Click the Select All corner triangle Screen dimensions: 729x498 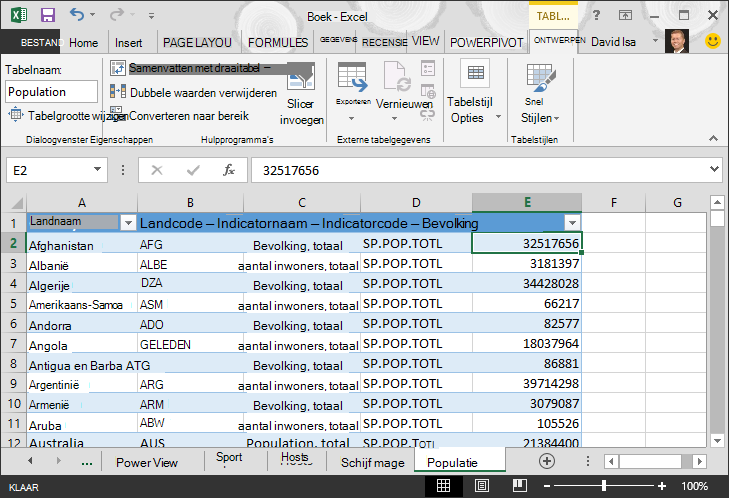pyautogui.click(x=17, y=203)
